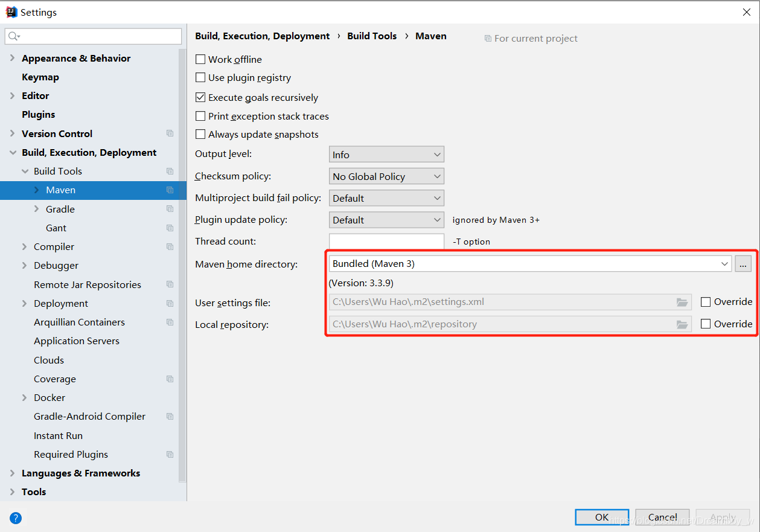Click the project icon beside Gradle-Android Compiler
The height and width of the screenshot is (532, 760).
click(x=170, y=417)
